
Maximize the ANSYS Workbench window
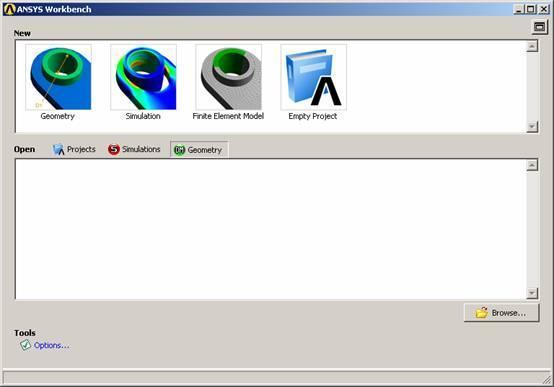[x=531, y=9]
